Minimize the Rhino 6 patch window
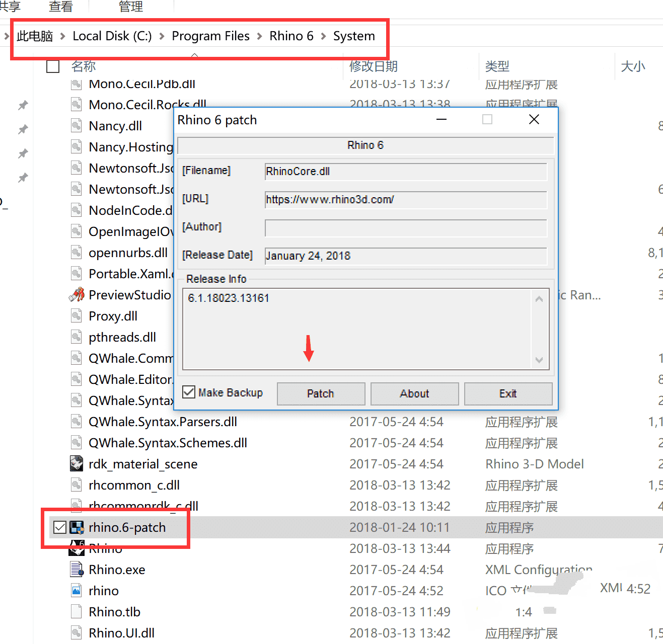 pyautogui.click(x=441, y=120)
